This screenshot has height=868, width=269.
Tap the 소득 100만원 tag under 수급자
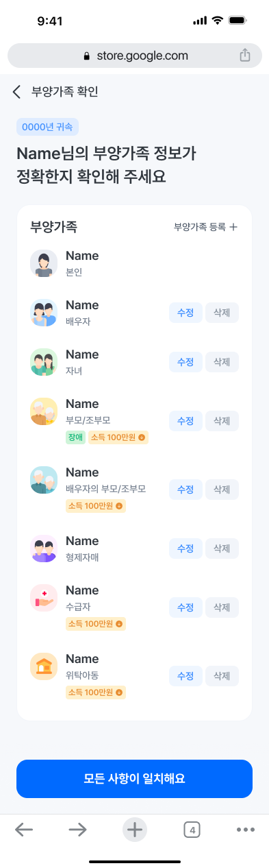[96, 624]
